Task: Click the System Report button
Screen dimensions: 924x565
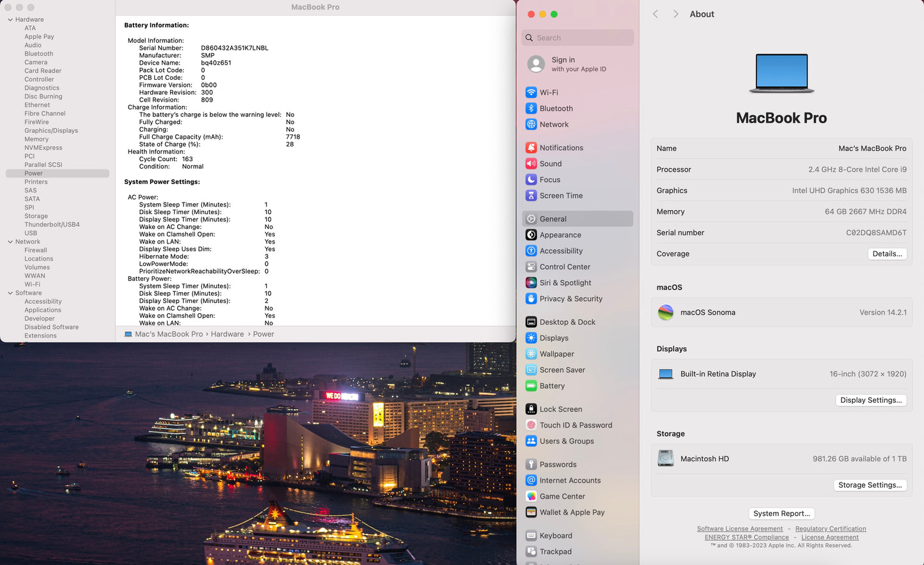Action: (781, 514)
